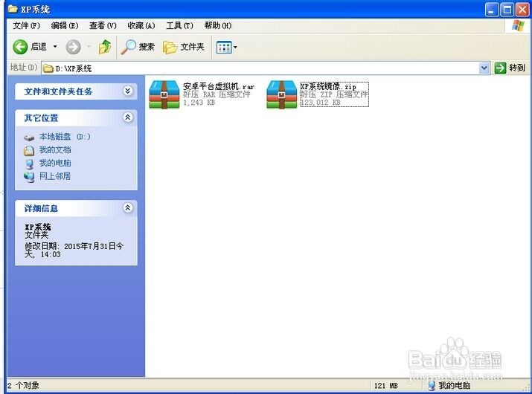Open the 查看(V) menu

(103, 25)
